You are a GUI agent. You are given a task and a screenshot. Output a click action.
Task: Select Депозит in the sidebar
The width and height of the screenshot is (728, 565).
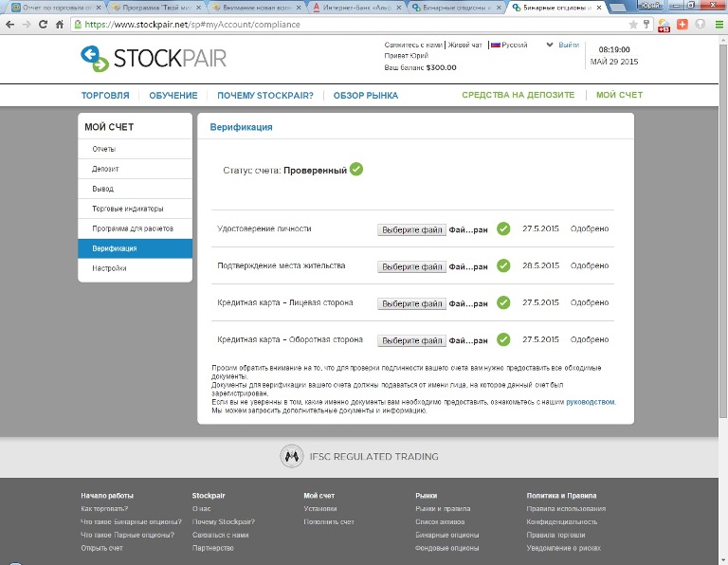pyautogui.click(x=136, y=169)
